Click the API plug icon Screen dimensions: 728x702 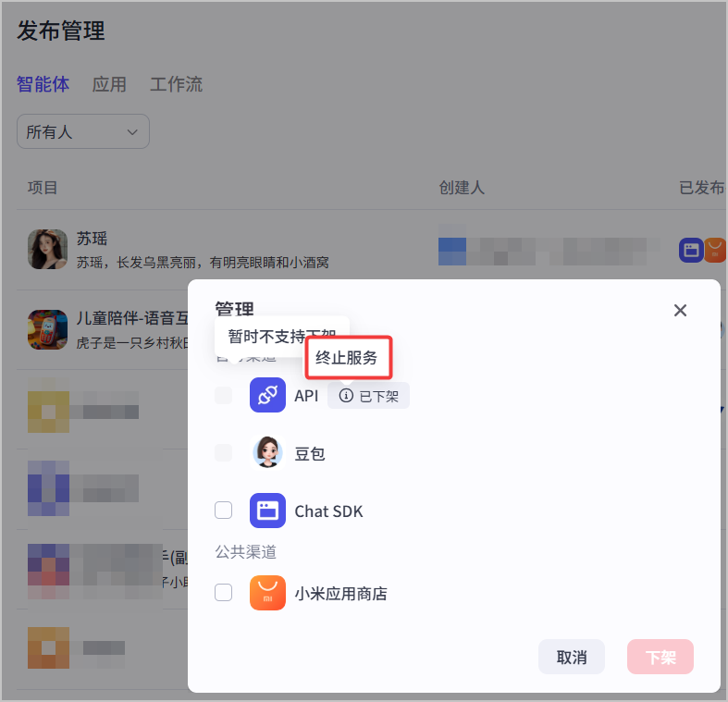(267, 395)
